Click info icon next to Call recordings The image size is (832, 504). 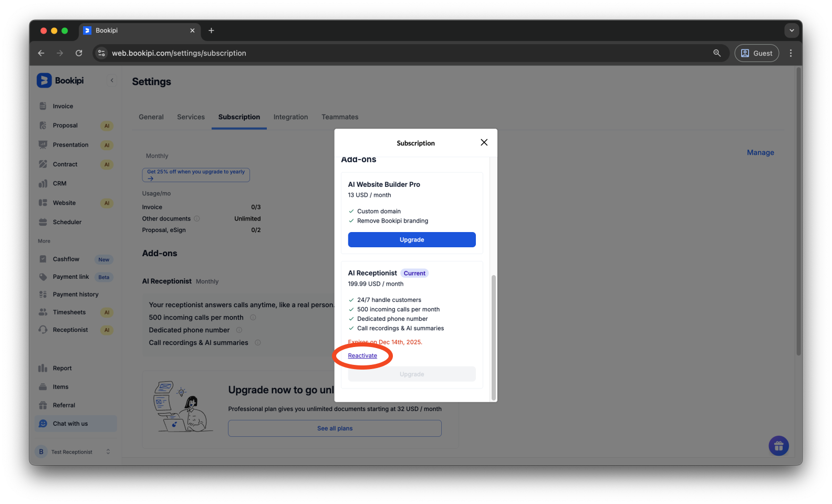(258, 342)
